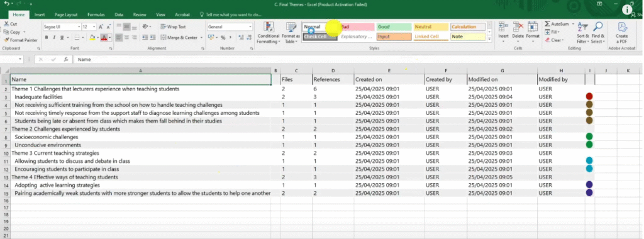The height and width of the screenshot is (239, 644).
Task: Apply the Calculation cell style
Action: click(467, 26)
